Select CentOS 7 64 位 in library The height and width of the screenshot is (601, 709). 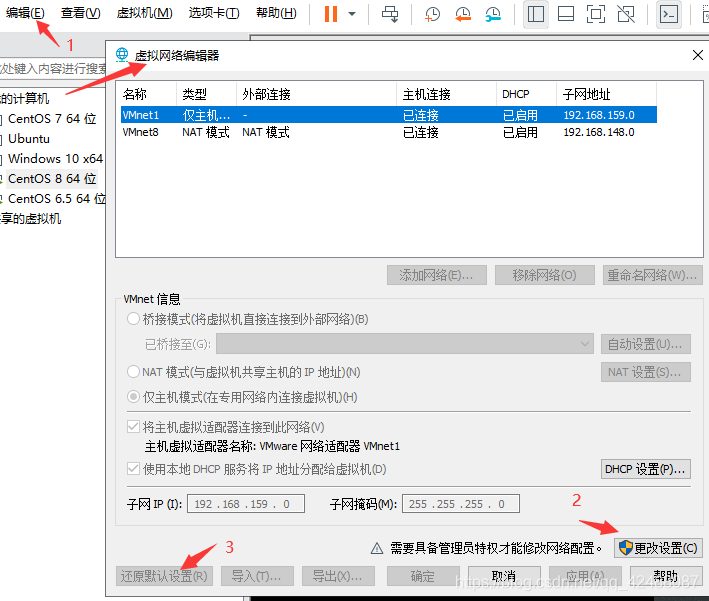coord(52,118)
